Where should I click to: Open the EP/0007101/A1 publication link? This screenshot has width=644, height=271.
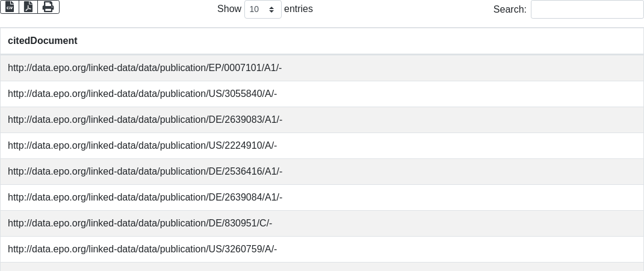point(144,68)
